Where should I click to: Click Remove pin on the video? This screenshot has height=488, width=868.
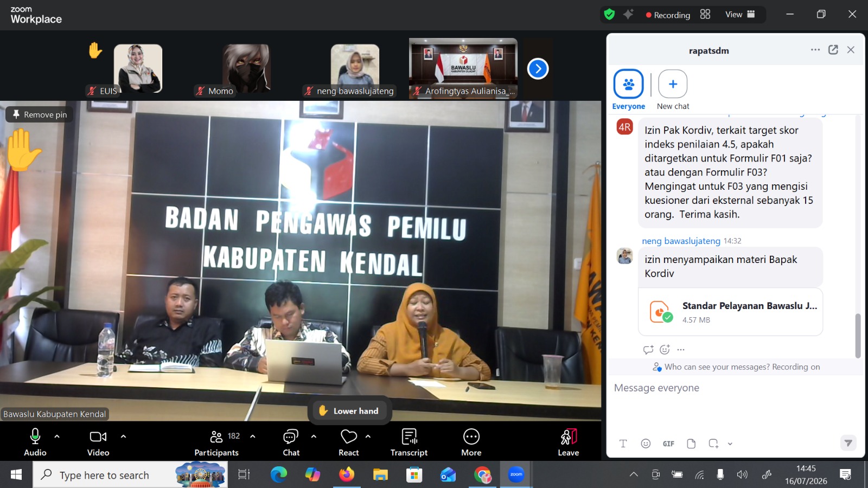click(x=40, y=114)
